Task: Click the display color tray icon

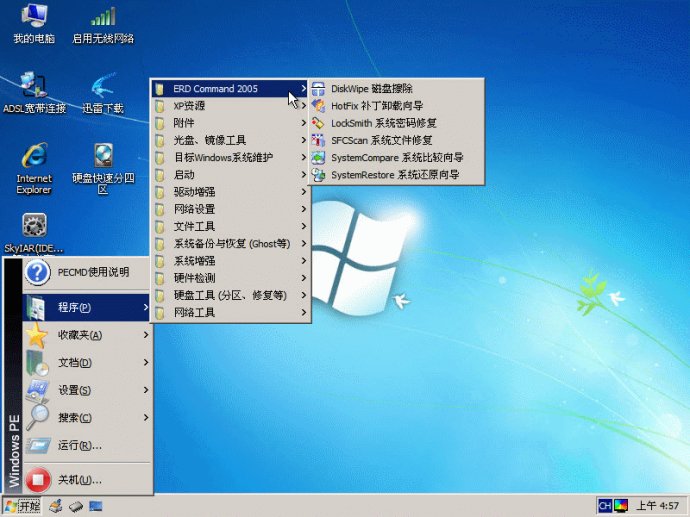Action: tap(621, 506)
